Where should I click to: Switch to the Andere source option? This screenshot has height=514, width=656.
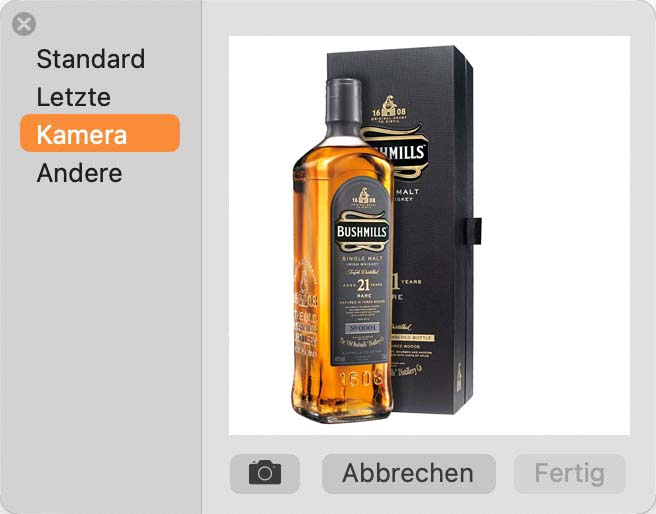point(79,173)
